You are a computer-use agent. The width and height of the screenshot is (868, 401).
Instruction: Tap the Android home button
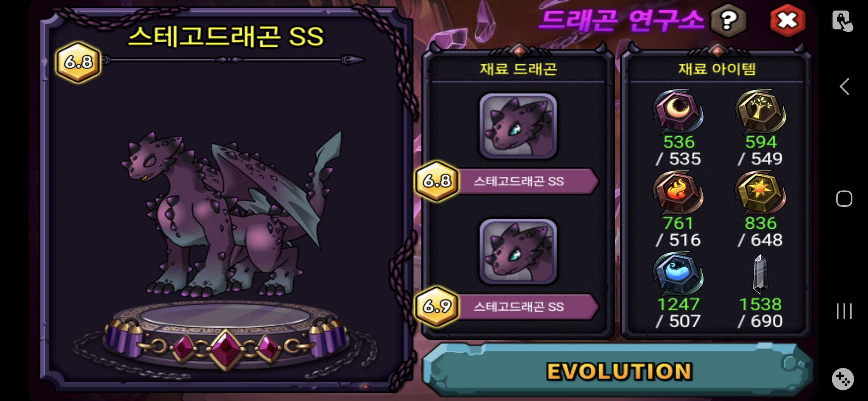pyautogui.click(x=844, y=199)
